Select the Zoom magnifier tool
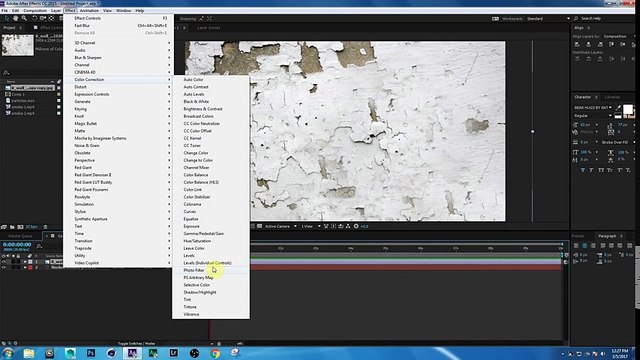This screenshot has width=640, height=360. point(24,18)
